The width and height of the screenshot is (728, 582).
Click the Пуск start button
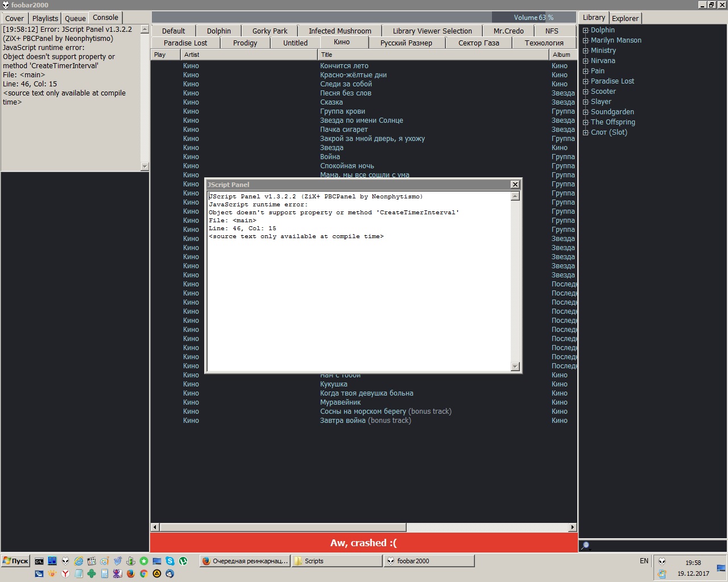(15, 561)
